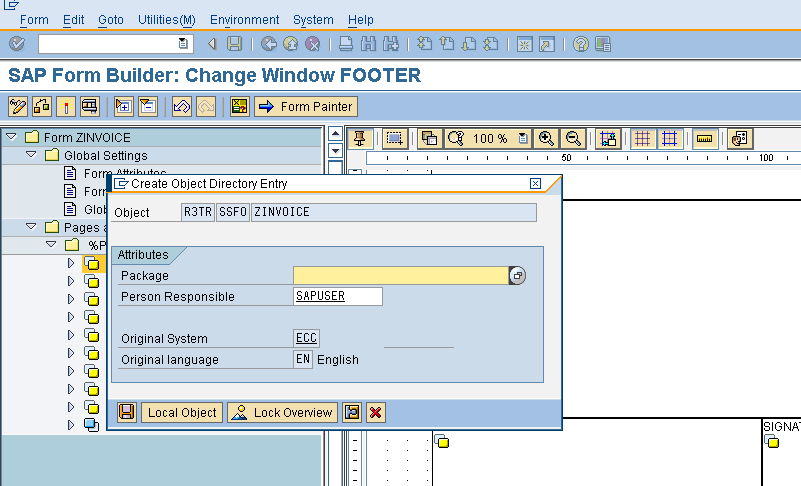Click the pin icon in Form Painter toolbar

pos(360,138)
